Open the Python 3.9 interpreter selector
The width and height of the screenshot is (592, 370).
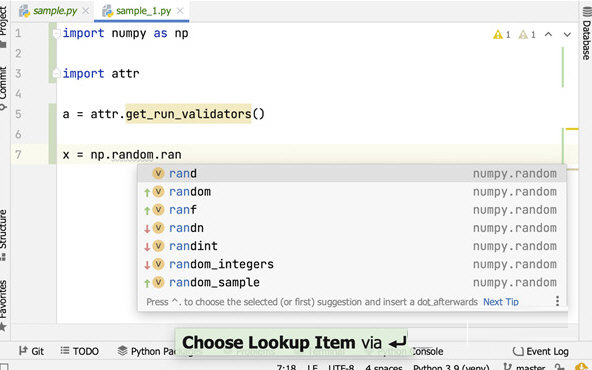point(451,367)
